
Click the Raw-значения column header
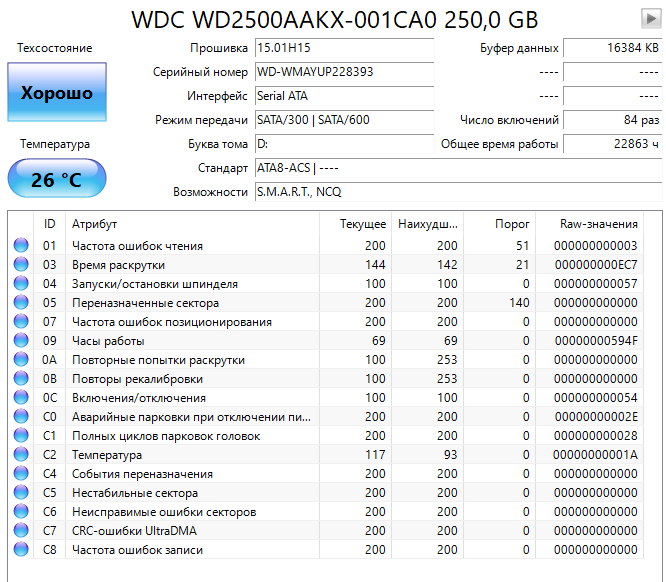coord(590,224)
